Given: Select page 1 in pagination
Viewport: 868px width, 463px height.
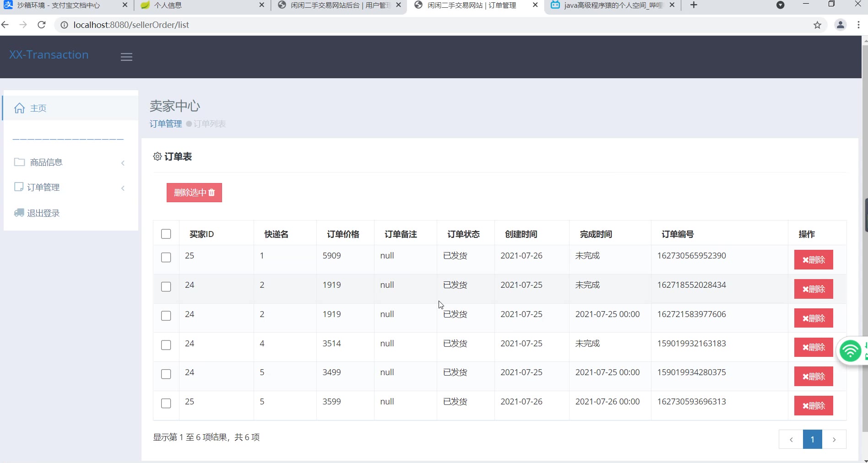Looking at the screenshot, I should [813, 440].
